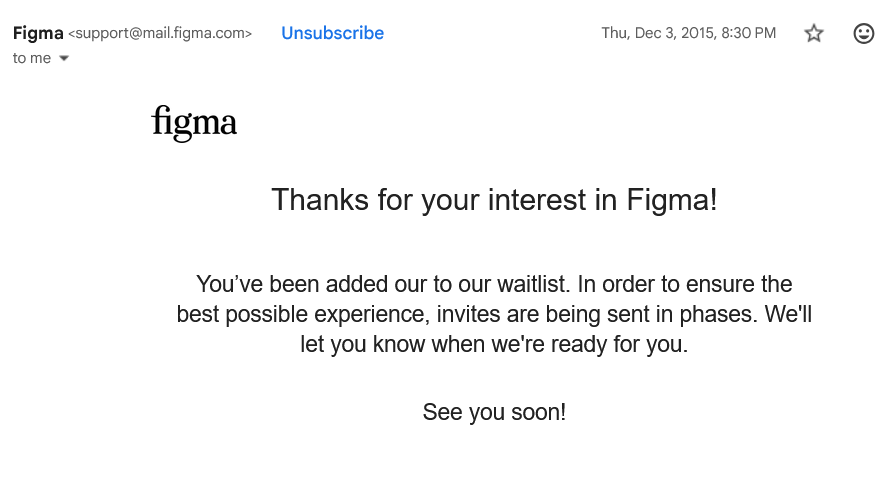The width and height of the screenshot is (892, 485).
Task: Star this Figma email
Action: tap(814, 33)
